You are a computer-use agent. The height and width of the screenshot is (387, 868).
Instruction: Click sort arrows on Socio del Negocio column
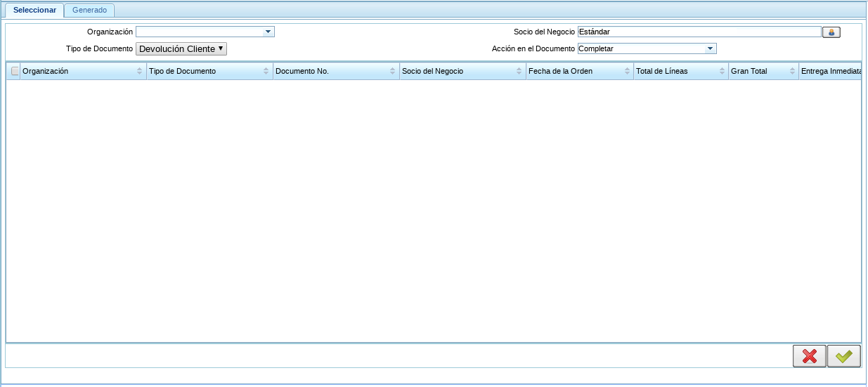coord(519,72)
